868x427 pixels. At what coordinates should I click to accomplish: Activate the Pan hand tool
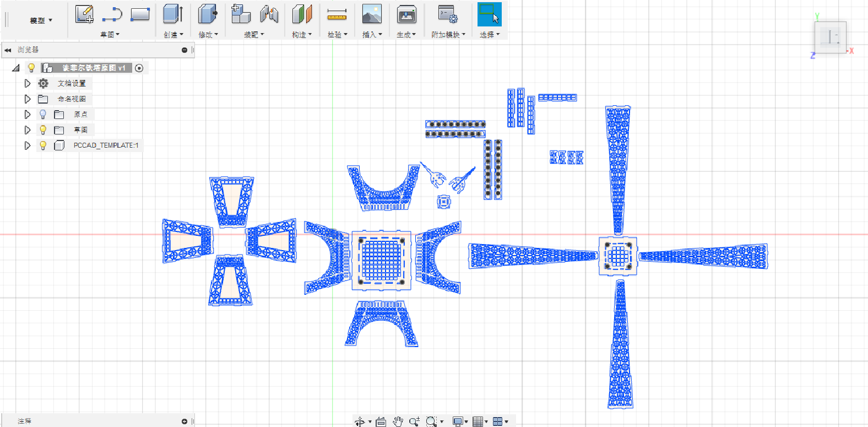click(398, 421)
